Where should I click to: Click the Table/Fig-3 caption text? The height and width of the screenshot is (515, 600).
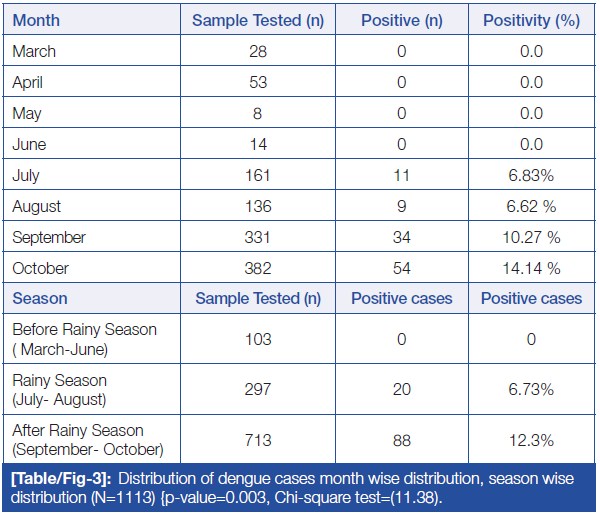298,487
